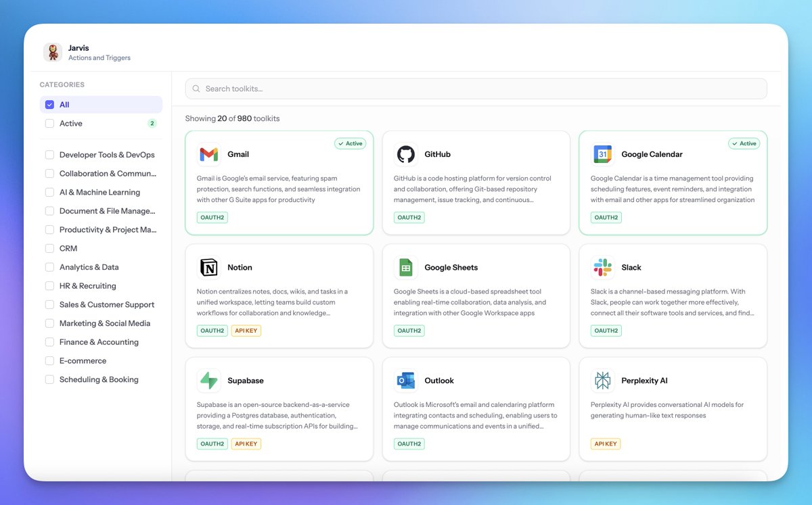Image resolution: width=812 pixels, height=505 pixels.
Task: Check the Marketing & Social Media checkbox
Action: (49, 324)
